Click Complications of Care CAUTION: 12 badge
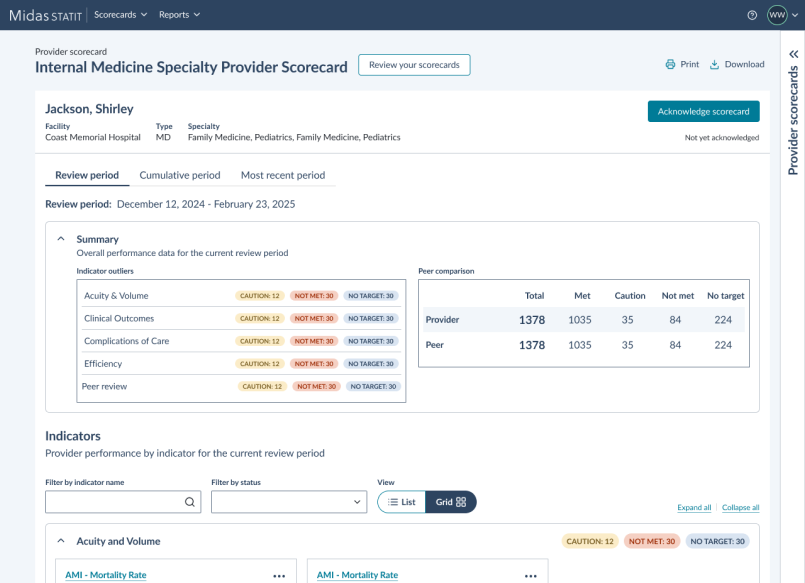The width and height of the screenshot is (805, 583). tap(260, 341)
